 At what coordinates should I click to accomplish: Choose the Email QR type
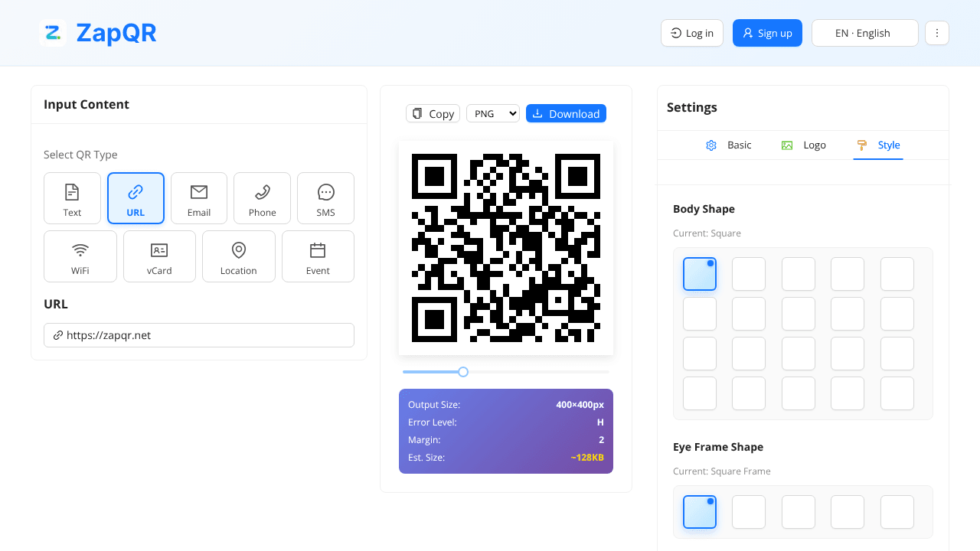[199, 198]
